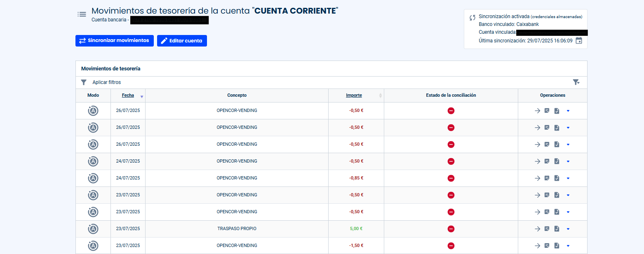Viewport: 644px width, 254px height.
Task: Click the OPENCOR-VENDING concept in the -0,85 € row
Action: [x=237, y=178]
